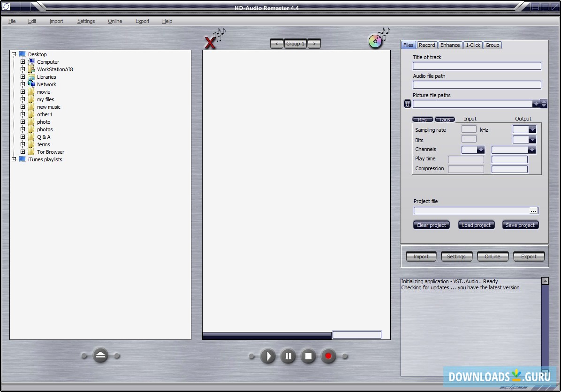Click the Settings button in right panel
Screen dimensions: 561x392
click(456, 256)
